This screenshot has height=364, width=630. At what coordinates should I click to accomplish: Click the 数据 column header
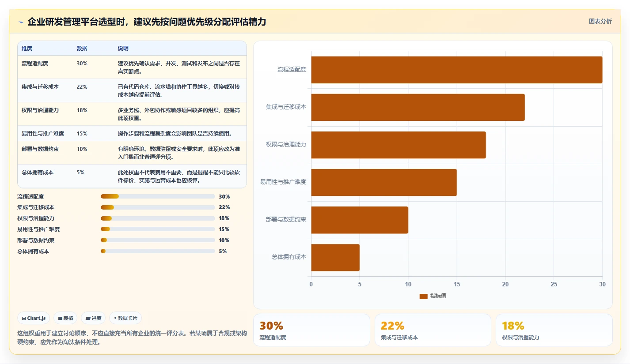(82, 49)
